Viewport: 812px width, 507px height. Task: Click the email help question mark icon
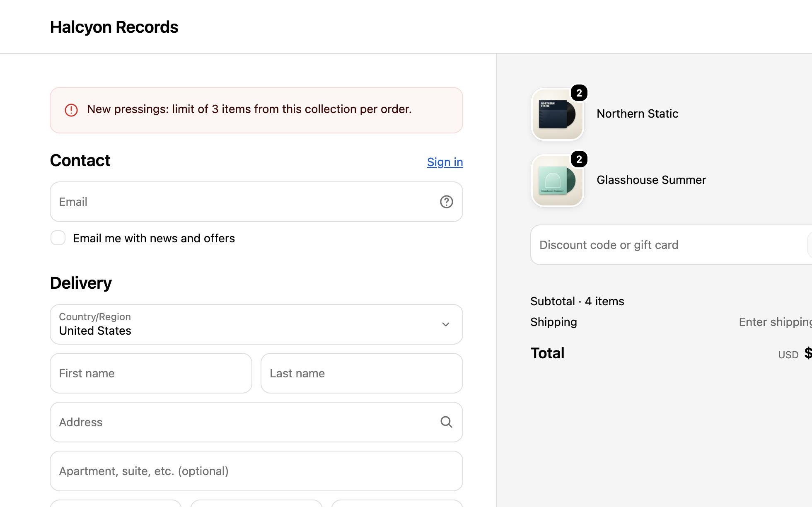pos(446,202)
